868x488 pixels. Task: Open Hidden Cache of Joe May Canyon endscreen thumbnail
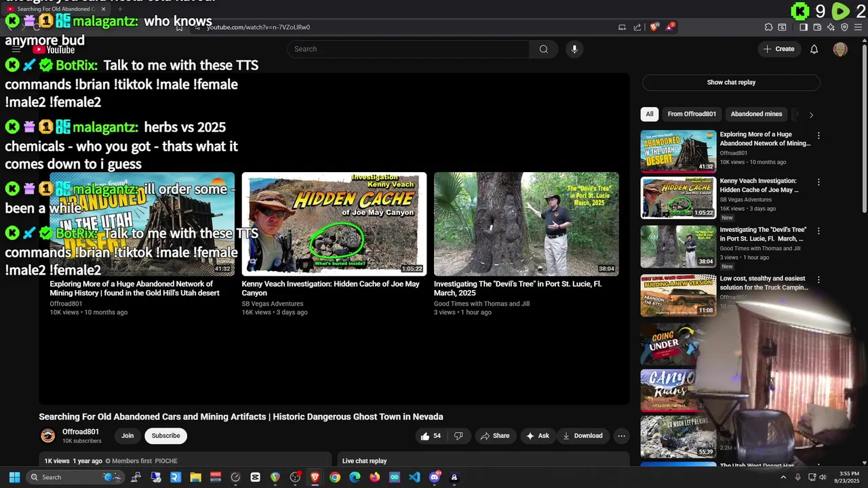point(334,224)
